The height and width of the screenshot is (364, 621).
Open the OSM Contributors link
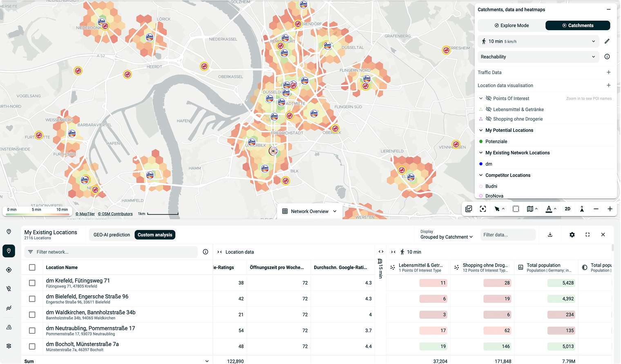[x=115, y=214]
